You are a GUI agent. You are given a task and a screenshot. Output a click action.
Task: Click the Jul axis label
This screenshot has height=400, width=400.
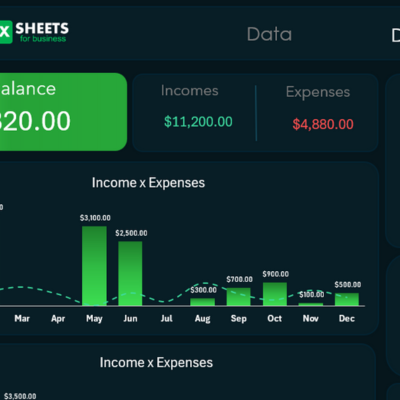click(x=166, y=318)
